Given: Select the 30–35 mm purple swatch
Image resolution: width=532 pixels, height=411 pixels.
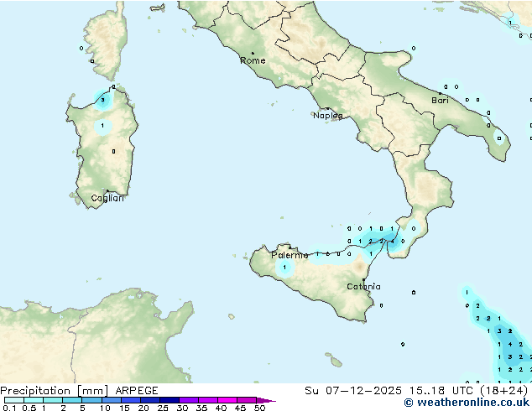Looking at the screenshot, I should [x=188, y=400].
